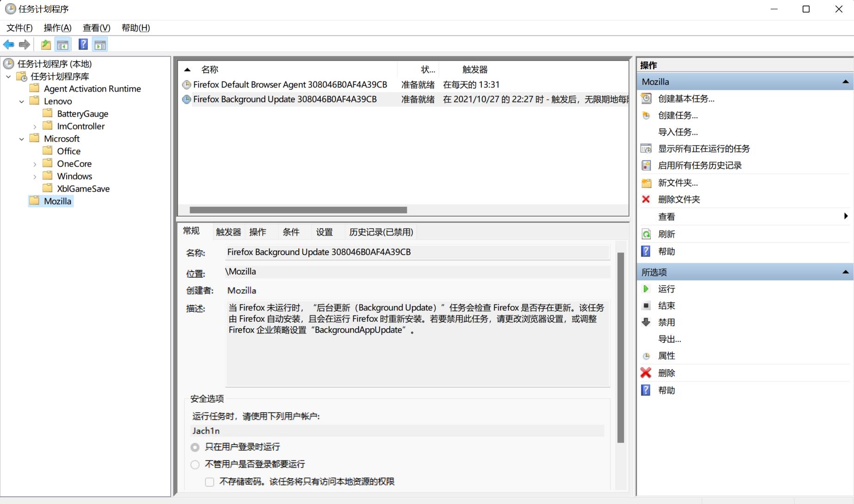Image resolution: width=854 pixels, height=504 pixels.
Task: Click the 在每天的 13:31 trigger cell
Action: point(471,85)
